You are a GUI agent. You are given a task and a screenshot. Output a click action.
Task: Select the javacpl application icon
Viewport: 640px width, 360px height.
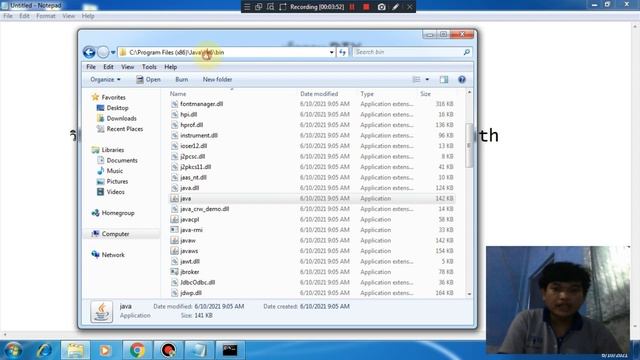[174, 220]
